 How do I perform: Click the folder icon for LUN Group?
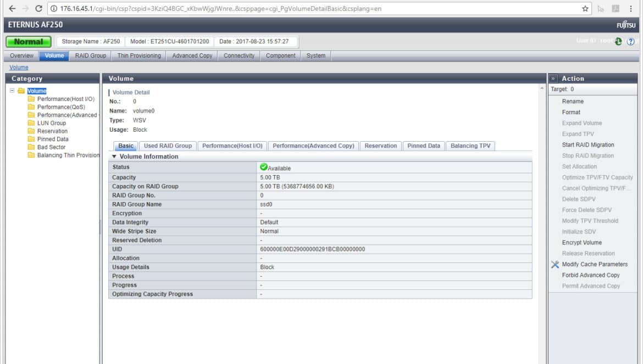31,123
